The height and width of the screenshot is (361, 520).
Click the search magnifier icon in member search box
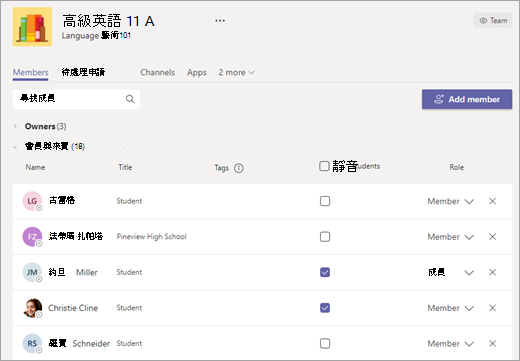tap(130, 99)
